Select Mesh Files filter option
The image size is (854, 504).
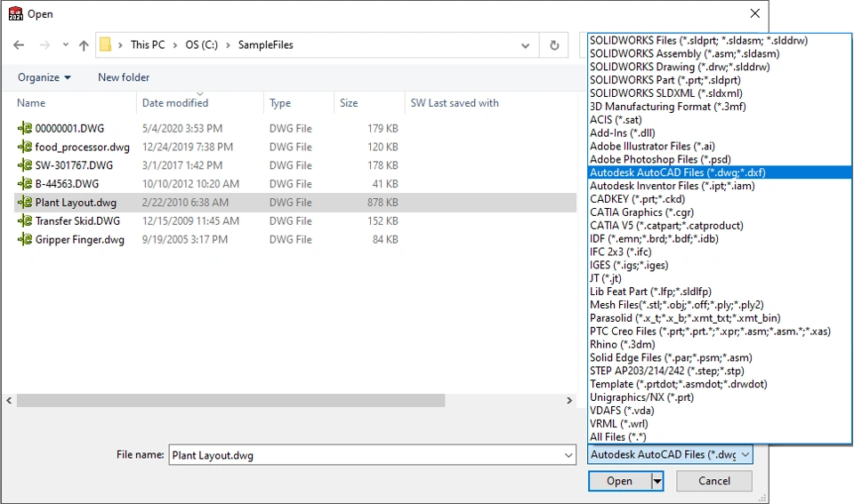tap(720, 305)
